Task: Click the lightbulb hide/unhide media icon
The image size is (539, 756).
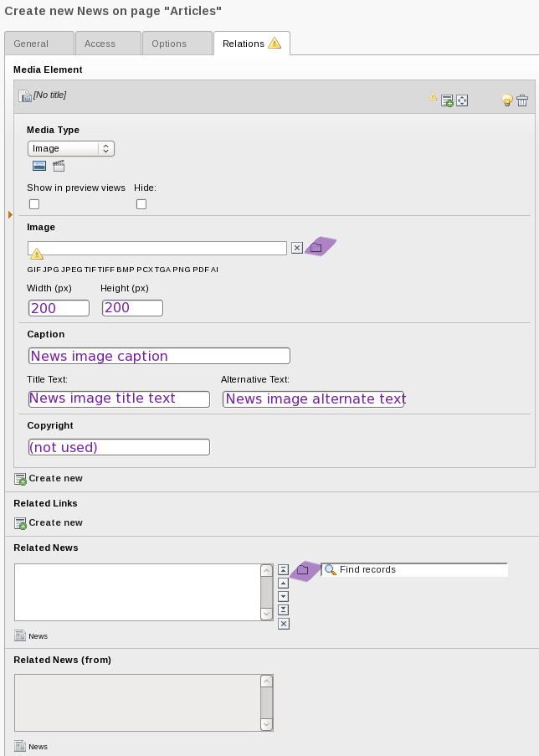Action: point(506,100)
